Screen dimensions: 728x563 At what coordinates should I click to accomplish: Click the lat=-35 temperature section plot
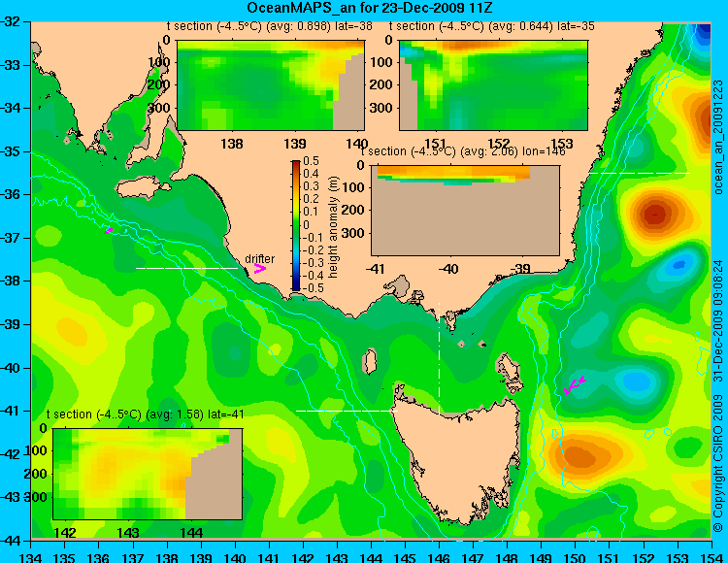click(493, 85)
